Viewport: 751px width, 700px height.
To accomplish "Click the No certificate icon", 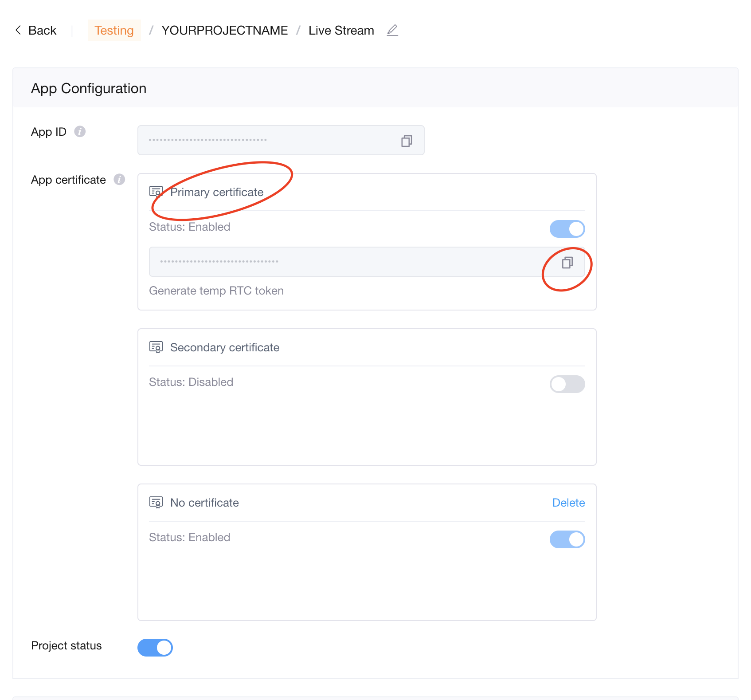I will pyautogui.click(x=156, y=502).
